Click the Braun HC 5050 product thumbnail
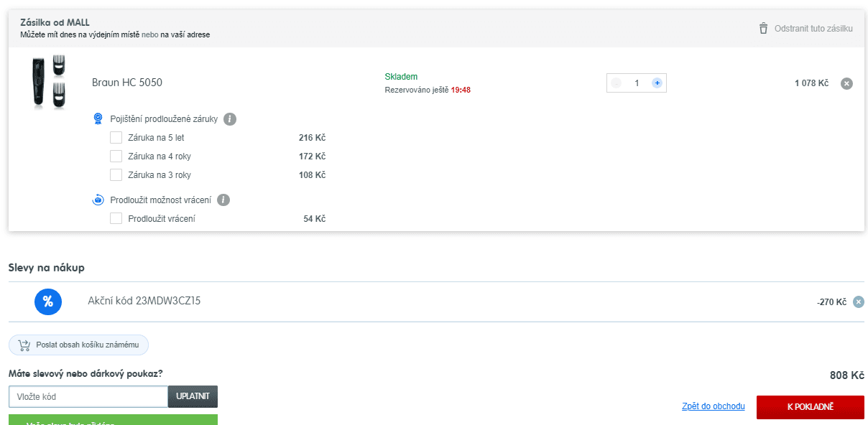The width and height of the screenshot is (868, 425). [x=49, y=83]
